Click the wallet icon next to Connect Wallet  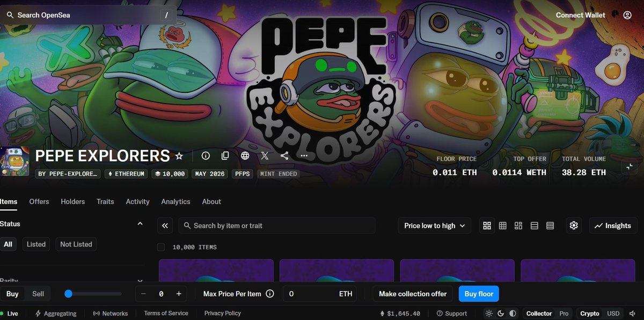pyautogui.click(x=614, y=14)
